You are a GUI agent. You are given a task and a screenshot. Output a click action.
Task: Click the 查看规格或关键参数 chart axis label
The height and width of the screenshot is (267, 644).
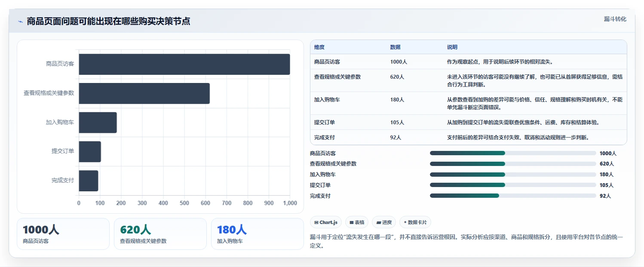(49, 93)
